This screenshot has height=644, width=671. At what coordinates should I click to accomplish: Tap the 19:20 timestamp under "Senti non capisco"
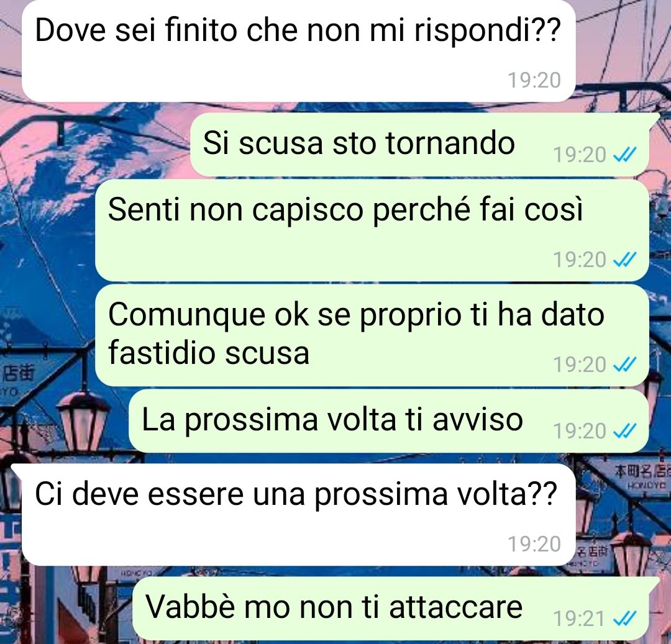coord(580,260)
